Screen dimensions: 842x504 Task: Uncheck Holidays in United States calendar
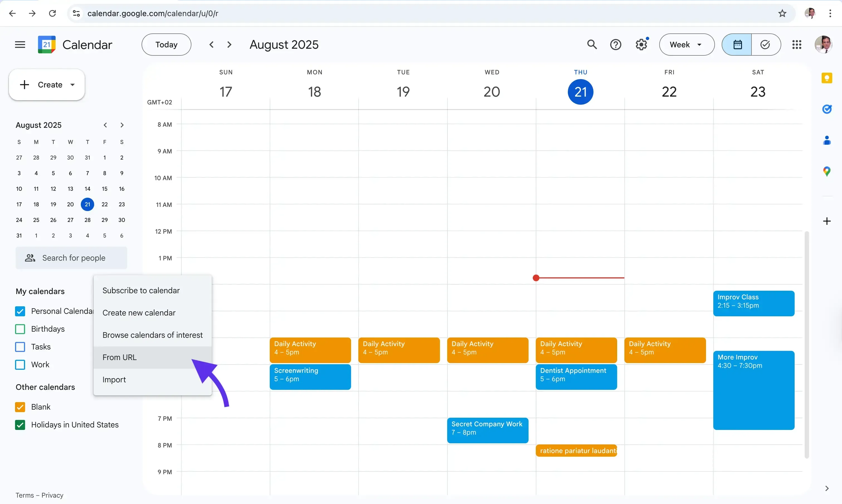click(20, 425)
